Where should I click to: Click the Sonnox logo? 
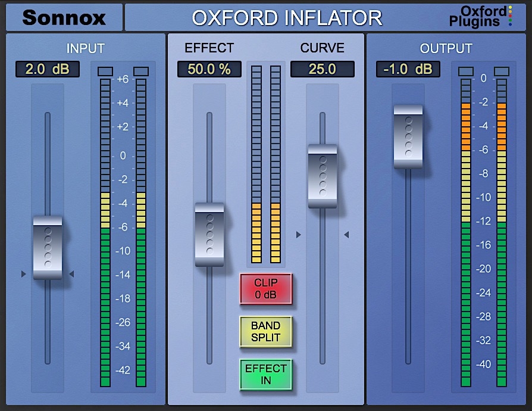64,17
